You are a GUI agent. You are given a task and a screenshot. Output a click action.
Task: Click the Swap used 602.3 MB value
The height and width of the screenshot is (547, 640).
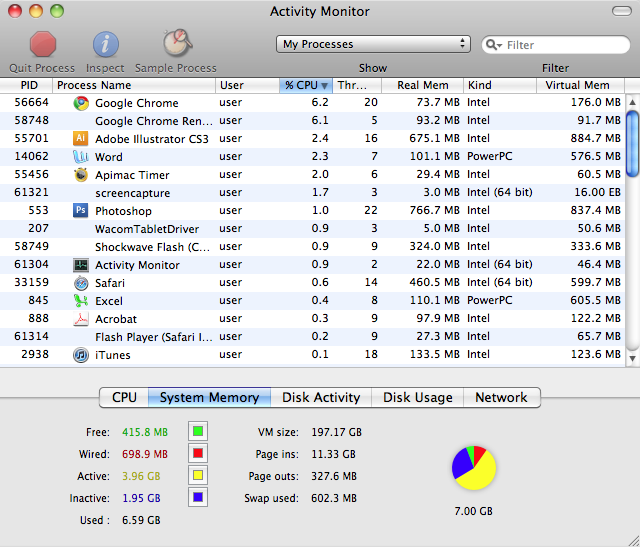pyautogui.click(x=334, y=498)
